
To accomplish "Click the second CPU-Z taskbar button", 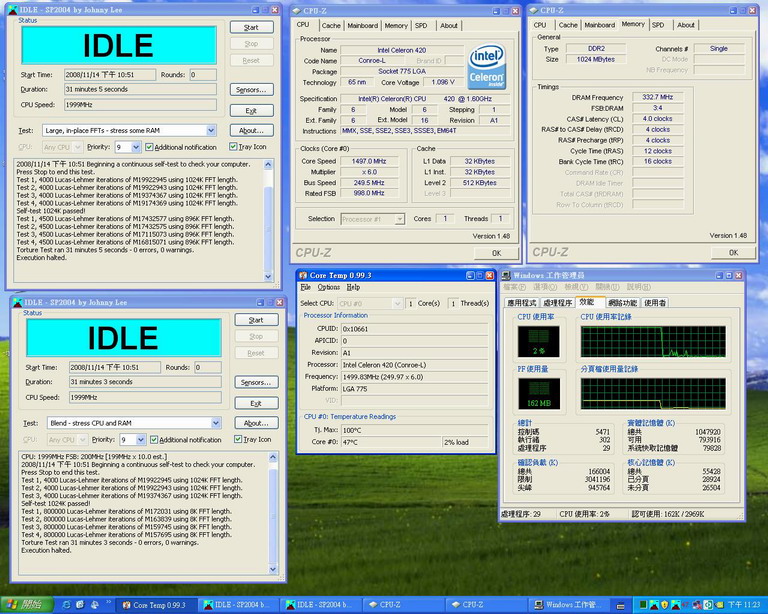I will (486, 605).
